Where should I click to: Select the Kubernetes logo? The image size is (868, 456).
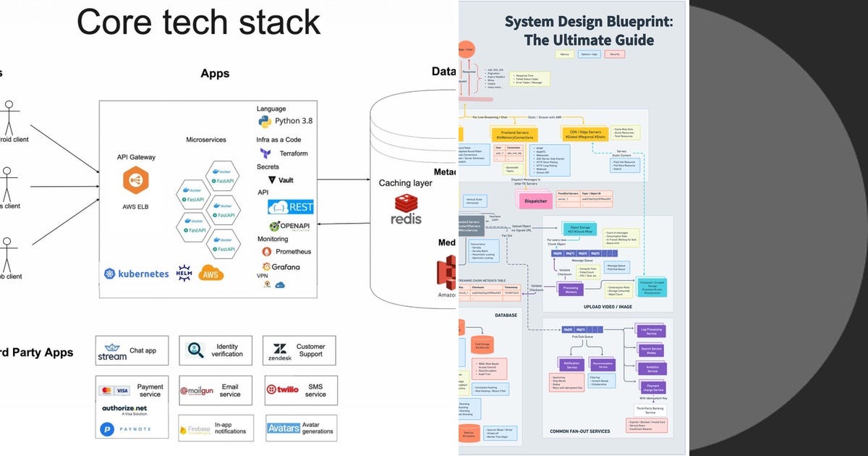point(109,274)
